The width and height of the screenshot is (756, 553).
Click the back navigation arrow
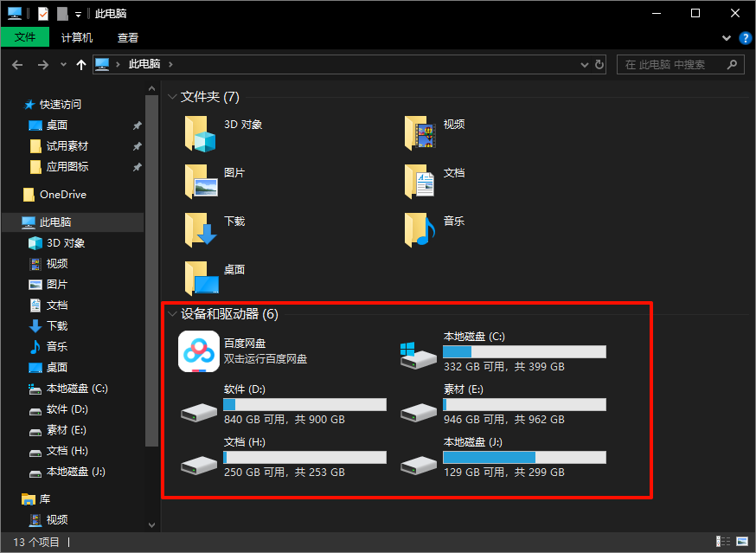click(x=17, y=65)
